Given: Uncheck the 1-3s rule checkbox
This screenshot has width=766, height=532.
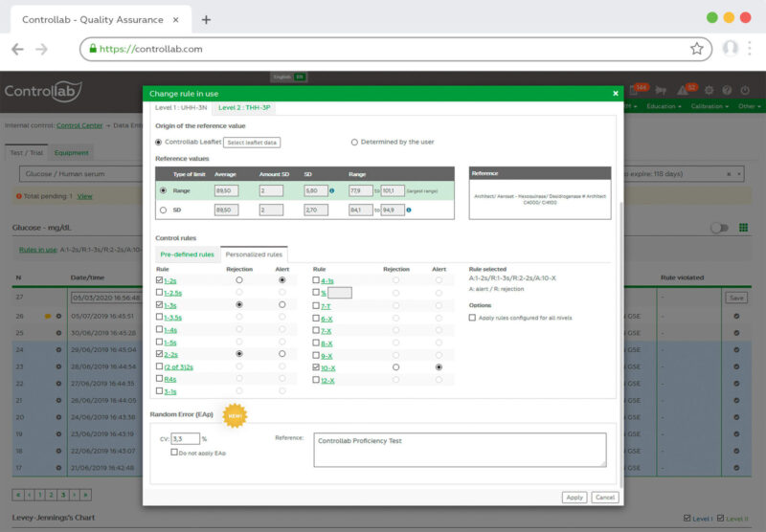Looking at the screenshot, I should (x=159, y=304).
